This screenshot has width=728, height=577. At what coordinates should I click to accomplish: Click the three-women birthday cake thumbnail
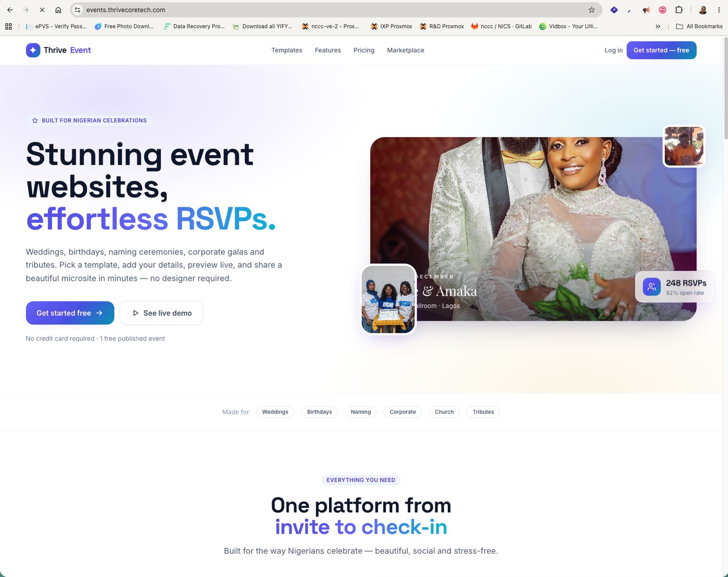pos(389,299)
